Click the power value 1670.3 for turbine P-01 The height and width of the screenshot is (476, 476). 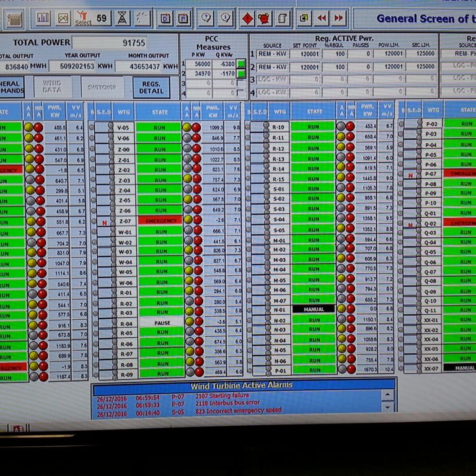(368, 369)
